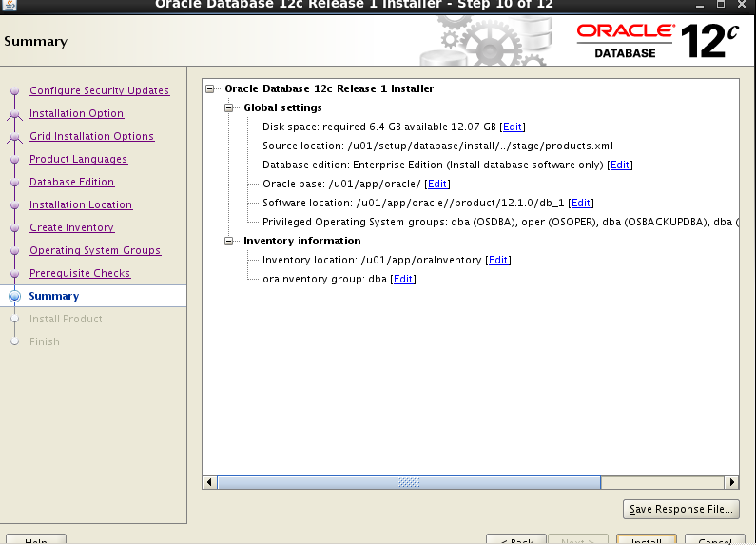The image size is (756, 545).
Task: Click the Help button
Action: [36, 540]
